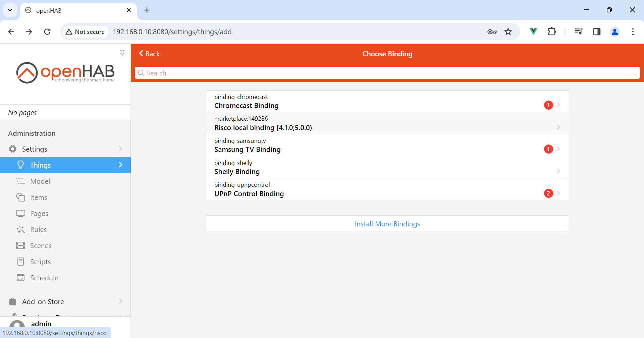Click the binding Search field
This screenshot has width=644, height=338.
387,73
